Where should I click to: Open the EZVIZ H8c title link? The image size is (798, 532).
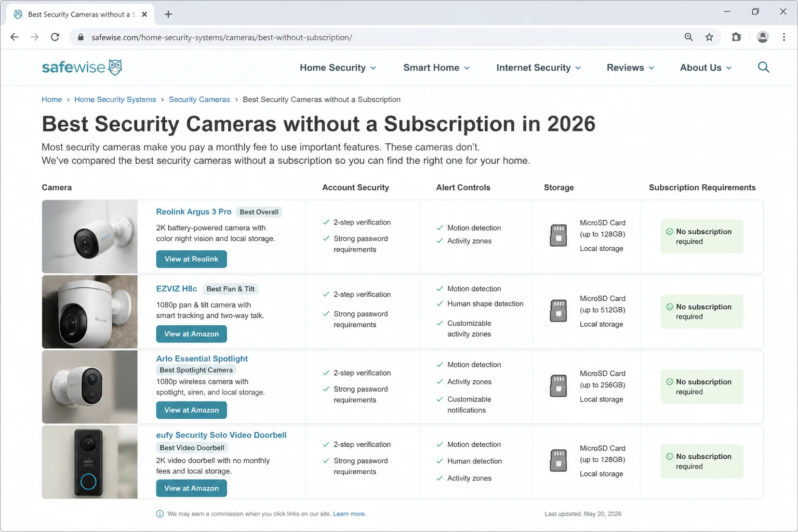pos(177,289)
